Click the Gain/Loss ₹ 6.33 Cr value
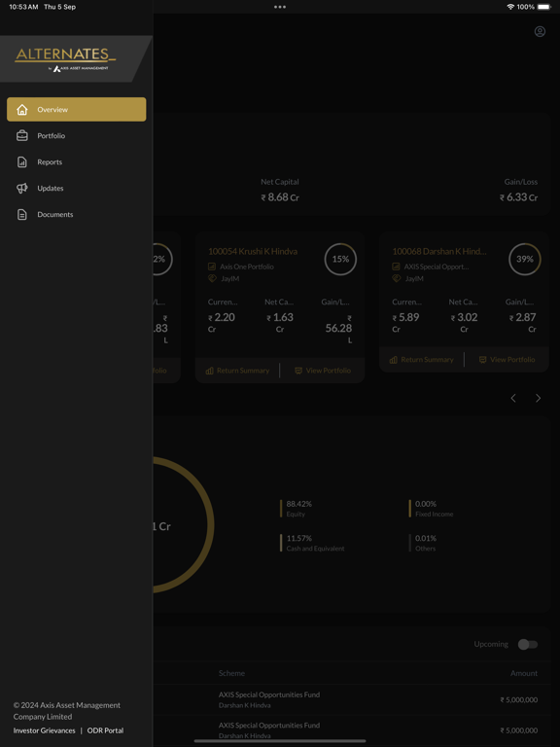The width and height of the screenshot is (560, 747). 518,197
